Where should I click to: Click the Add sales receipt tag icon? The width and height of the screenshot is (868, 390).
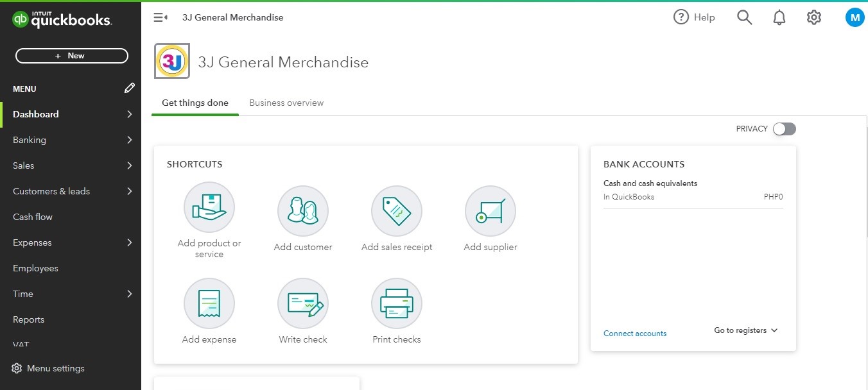tap(397, 210)
